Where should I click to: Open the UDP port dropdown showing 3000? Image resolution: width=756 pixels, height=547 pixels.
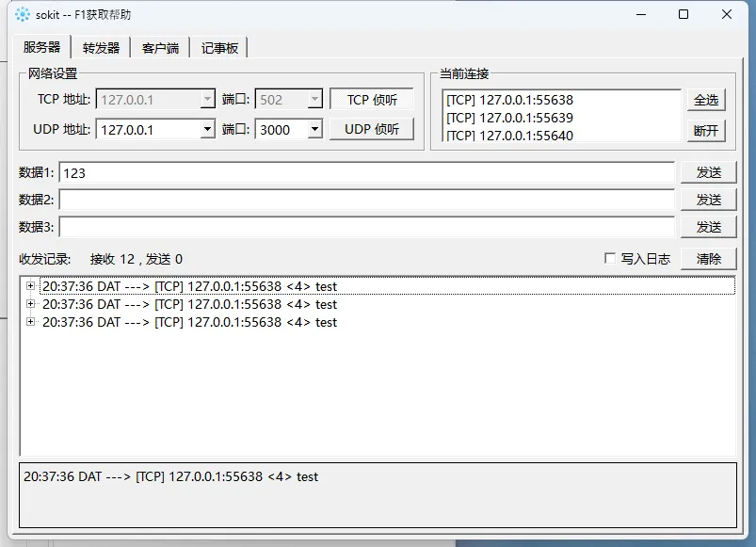point(314,130)
